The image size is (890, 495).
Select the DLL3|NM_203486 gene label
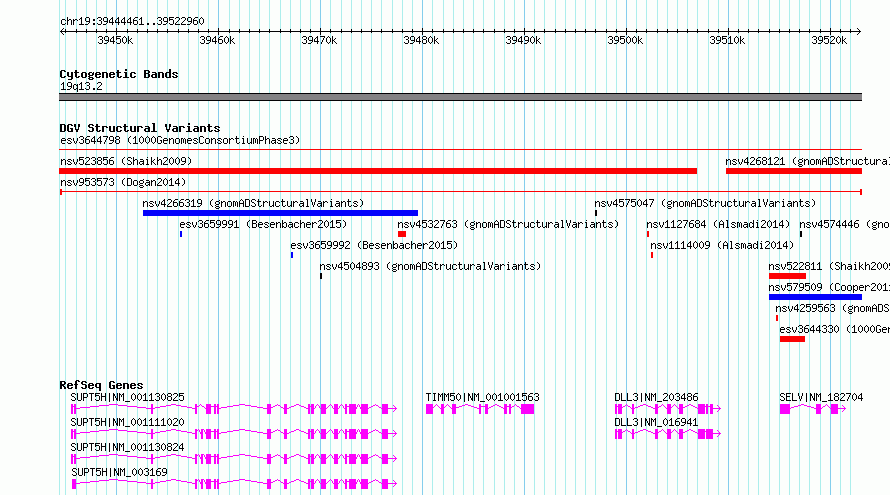pyautogui.click(x=656, y=397)
